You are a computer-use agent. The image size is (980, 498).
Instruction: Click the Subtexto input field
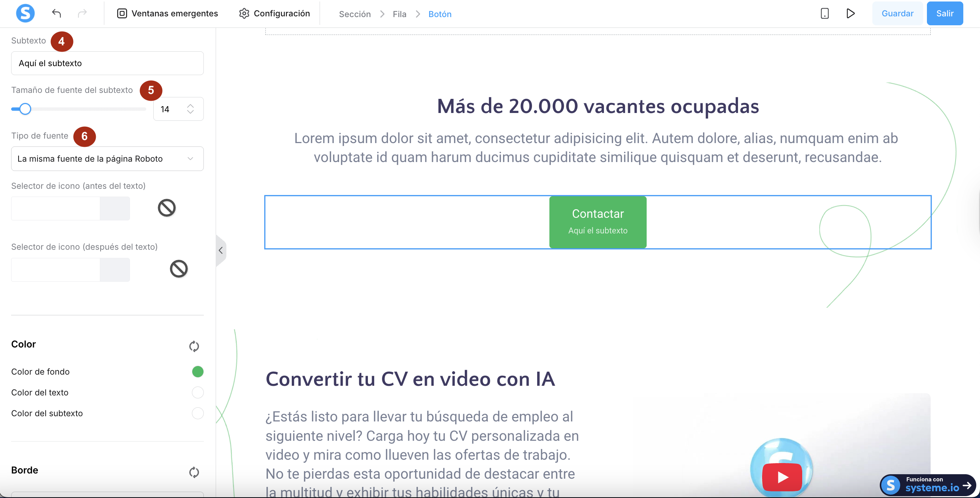pyautogui.click(x=107, y=63)
